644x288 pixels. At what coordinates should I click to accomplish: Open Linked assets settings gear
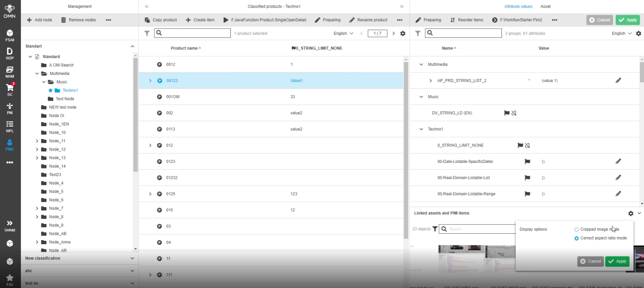(x=631, y=213)
